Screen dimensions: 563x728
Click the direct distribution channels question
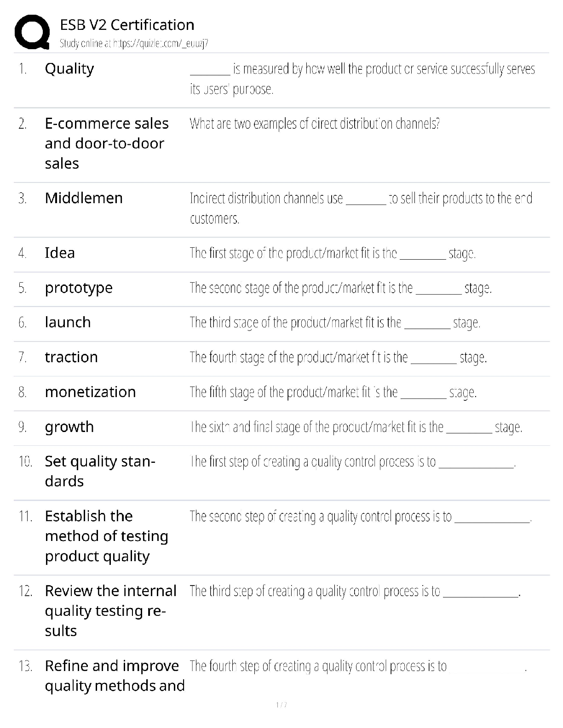[x=315, y=124]
